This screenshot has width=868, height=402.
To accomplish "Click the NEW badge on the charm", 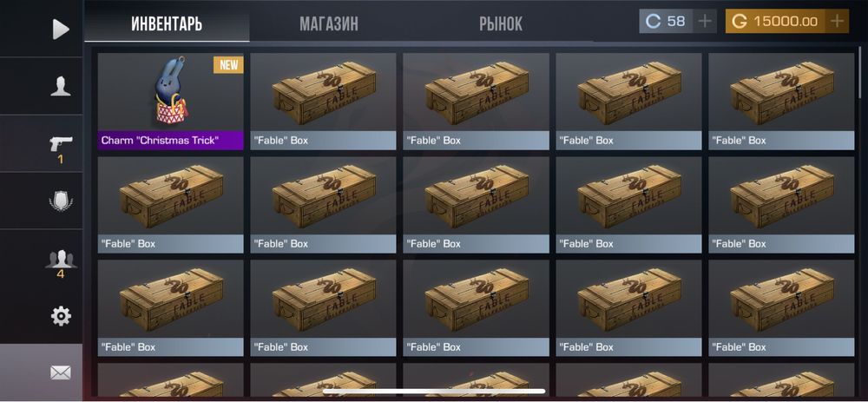I will click(228, 65).
